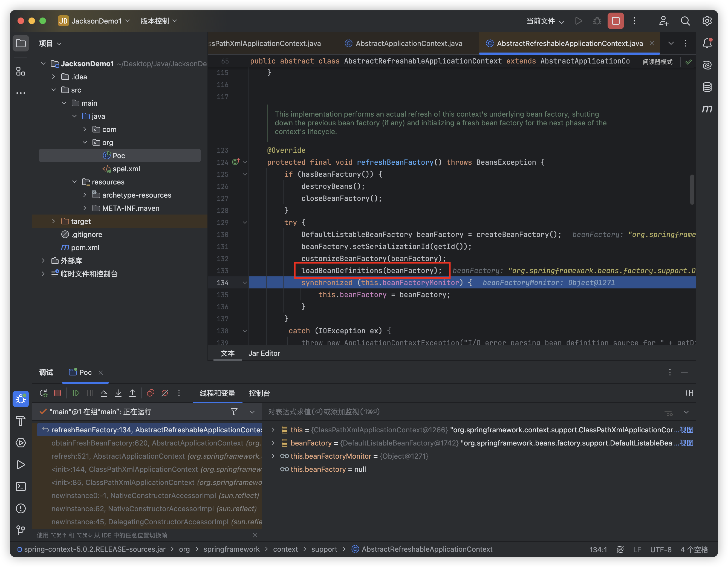Click 视图 link for beanFactory variable
This screenshot has height=567, width=728.
click(x=686, y=443)
